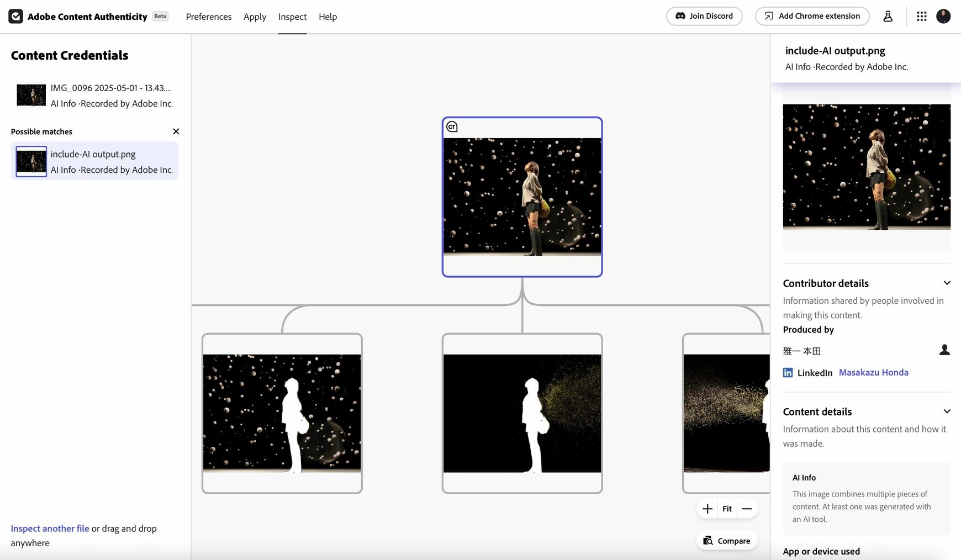
Task: Click the Join Discord button
Action: coord(704,16)
